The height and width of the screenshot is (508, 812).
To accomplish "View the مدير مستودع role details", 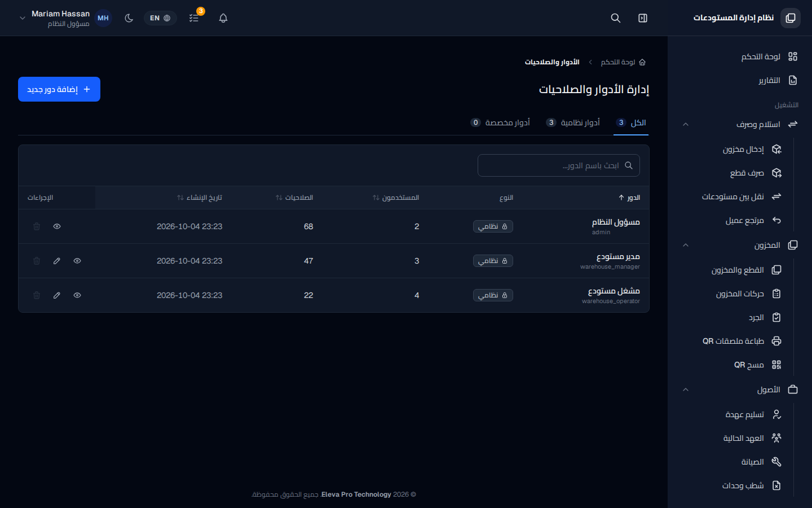I will [x=77, y=261].
